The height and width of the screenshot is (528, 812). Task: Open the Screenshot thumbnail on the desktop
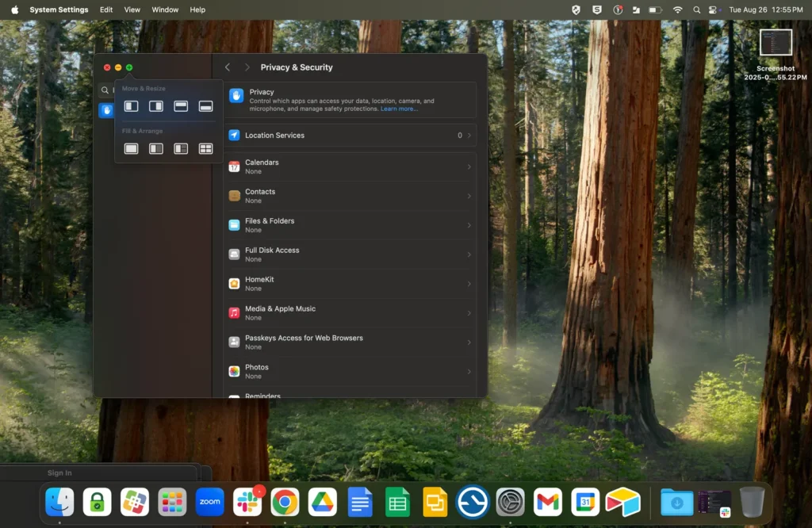click(776, 43)
